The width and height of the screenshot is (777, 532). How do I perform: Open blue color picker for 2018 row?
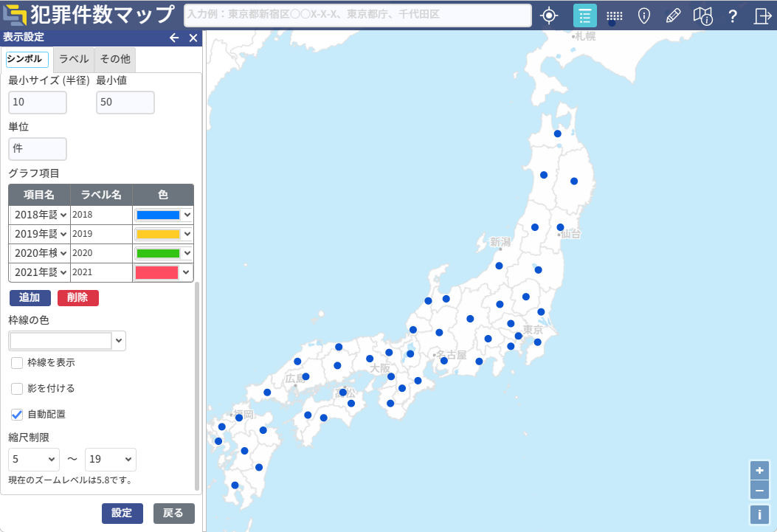[163, 215]
